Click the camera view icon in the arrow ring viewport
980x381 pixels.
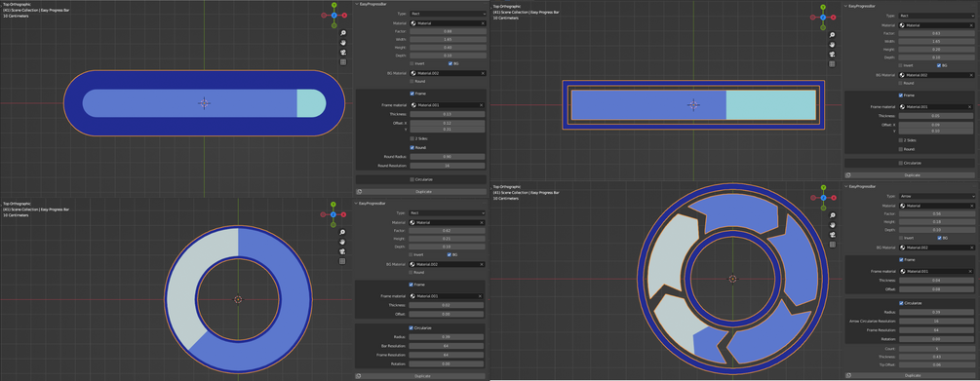click(x=833, y=234)
